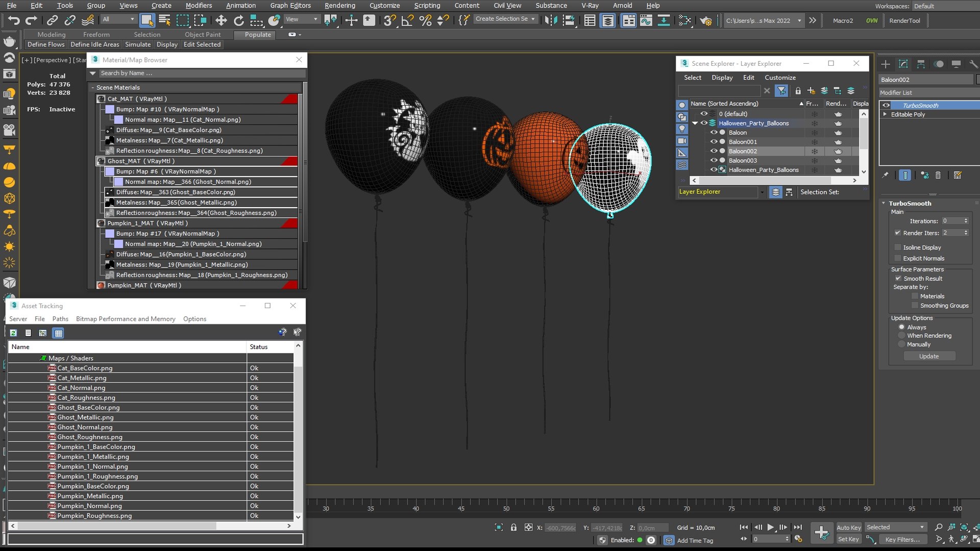The height and width of the screenshot is (551, 980).
Task: Open the Layer Explorer dropdown
Action: click(x=762, y=192)
